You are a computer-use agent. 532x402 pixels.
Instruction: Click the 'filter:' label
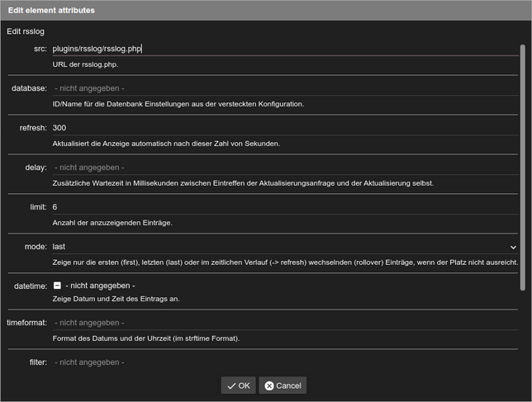tap(38, 362)
